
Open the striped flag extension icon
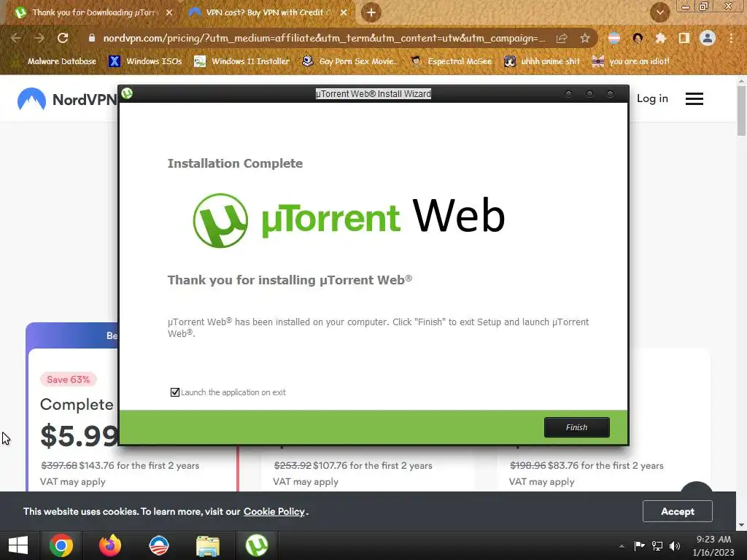[614, 38]
